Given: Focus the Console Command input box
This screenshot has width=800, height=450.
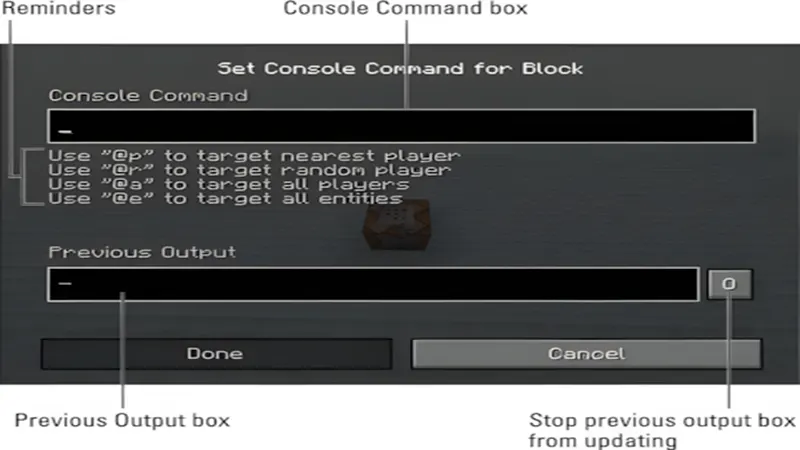Looking at the screenshot, I should click(402, 126).
